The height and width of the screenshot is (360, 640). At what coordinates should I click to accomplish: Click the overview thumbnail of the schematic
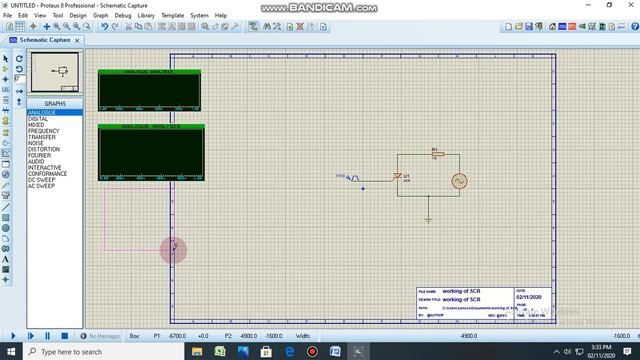point(55,72)
